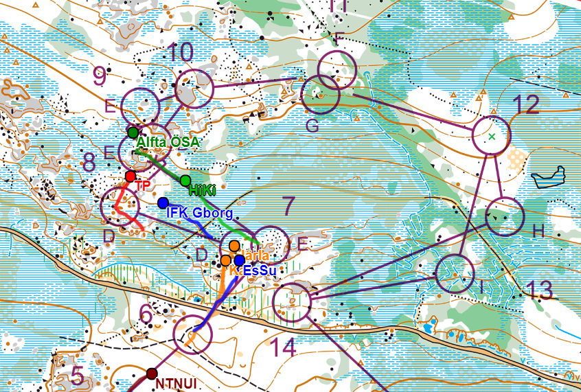The image size is (581, 392).
Task: Click the IFK Gborg name label
Action: pyautogui.click(x=199, y=212)
